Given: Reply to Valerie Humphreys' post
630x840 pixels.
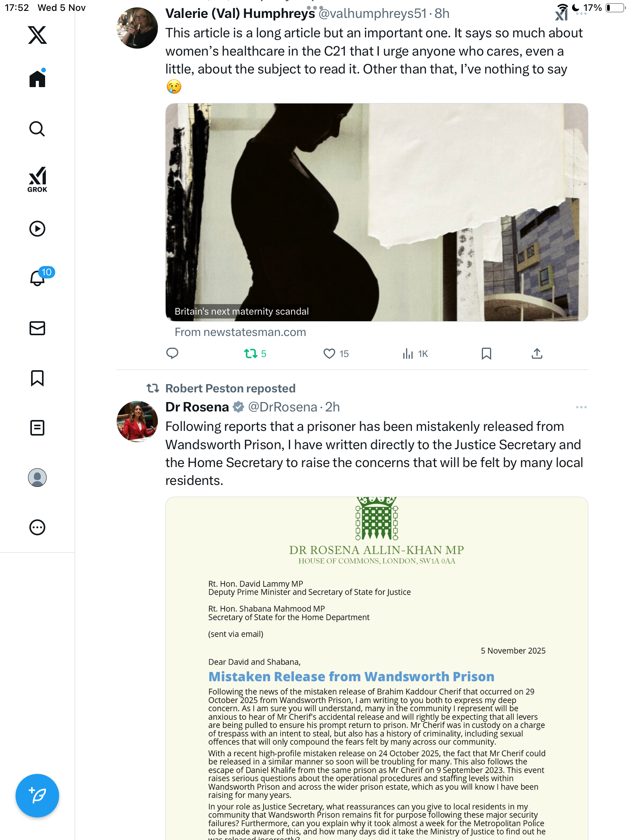Looking at the screenshot, I should coord(172,353).
